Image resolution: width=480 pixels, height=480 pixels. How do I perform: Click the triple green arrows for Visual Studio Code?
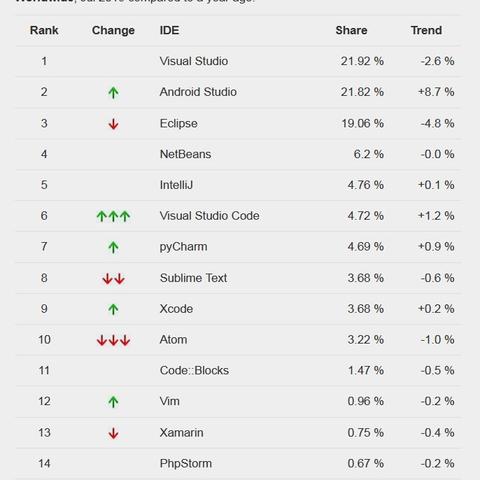click(x=113, y=216)
